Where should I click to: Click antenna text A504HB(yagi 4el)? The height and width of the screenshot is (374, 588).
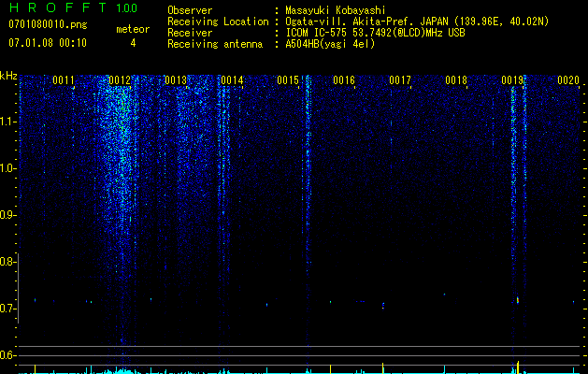point(330,44)
